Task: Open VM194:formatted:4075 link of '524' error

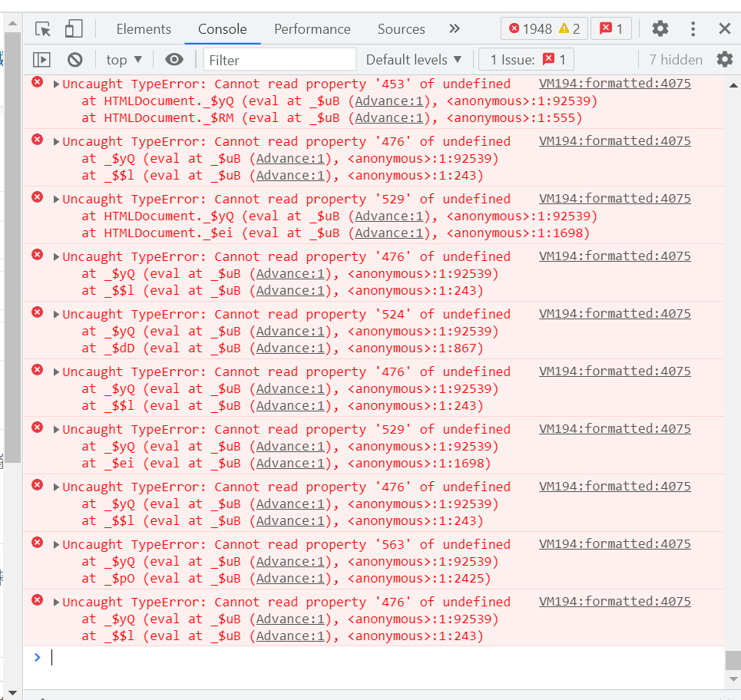Action: (x=615, y=314)
